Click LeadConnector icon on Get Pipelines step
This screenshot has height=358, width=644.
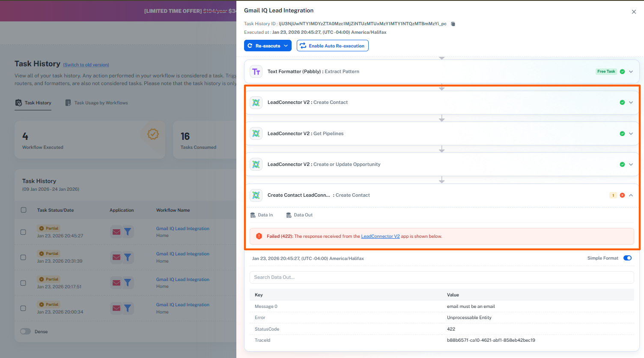pos(256,133)
